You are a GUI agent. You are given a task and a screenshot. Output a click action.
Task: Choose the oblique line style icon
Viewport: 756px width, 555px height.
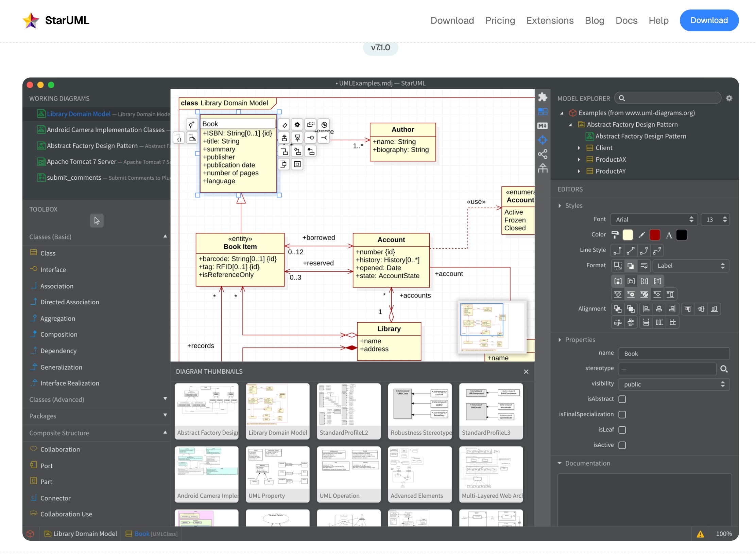631,251
